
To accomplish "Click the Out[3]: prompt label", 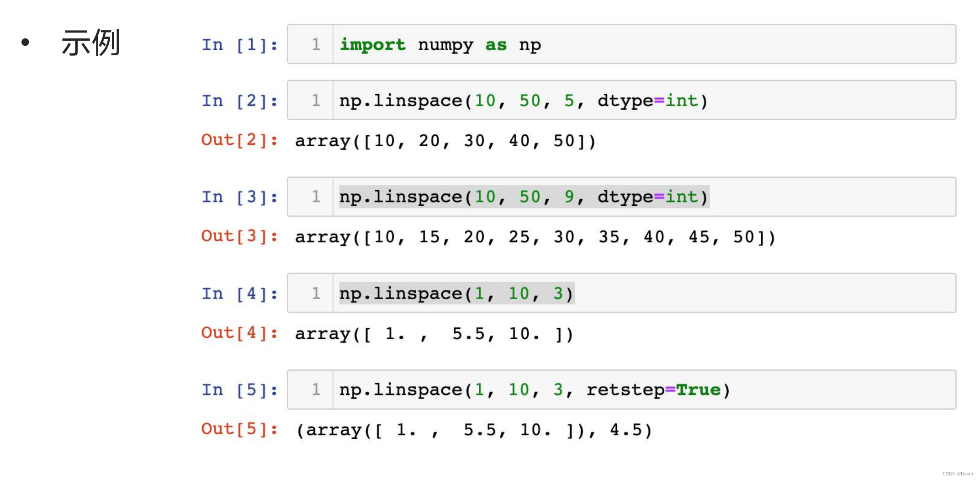I will [239, 236].
